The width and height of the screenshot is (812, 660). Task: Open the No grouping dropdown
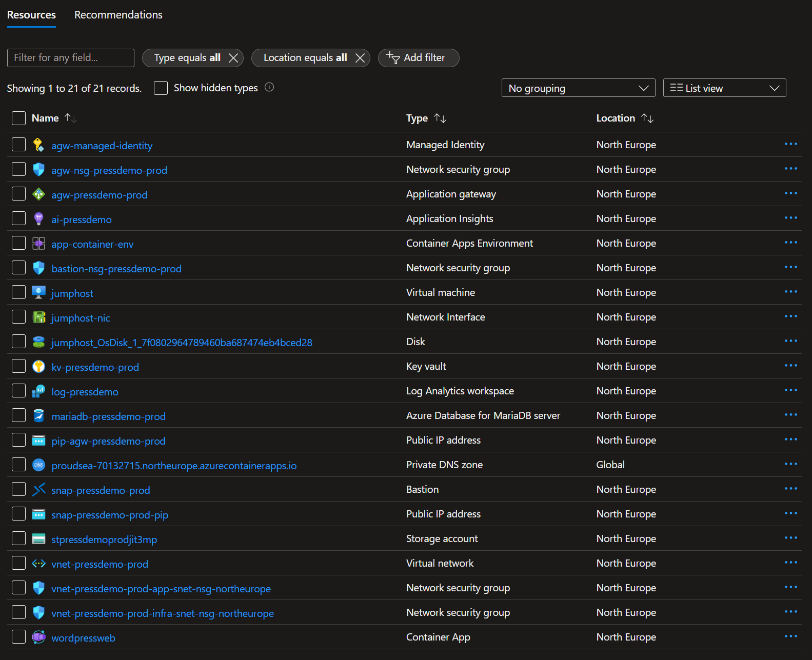[x=578, y=88]
